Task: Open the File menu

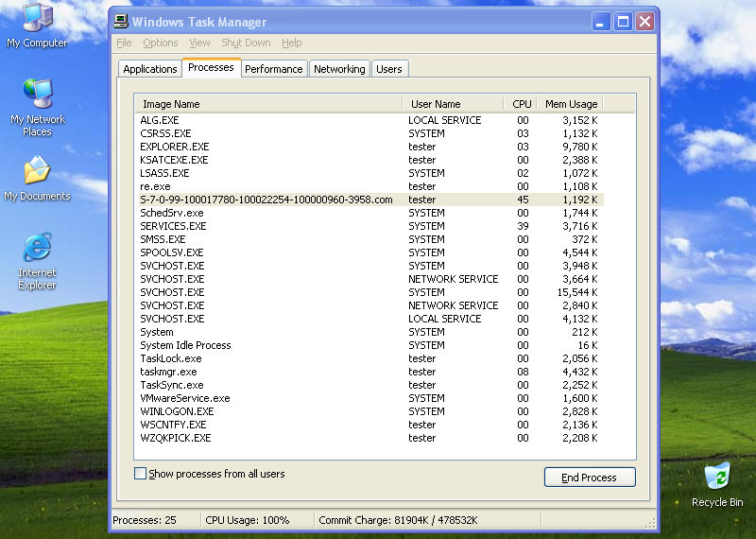Action: tap(124, 43)
